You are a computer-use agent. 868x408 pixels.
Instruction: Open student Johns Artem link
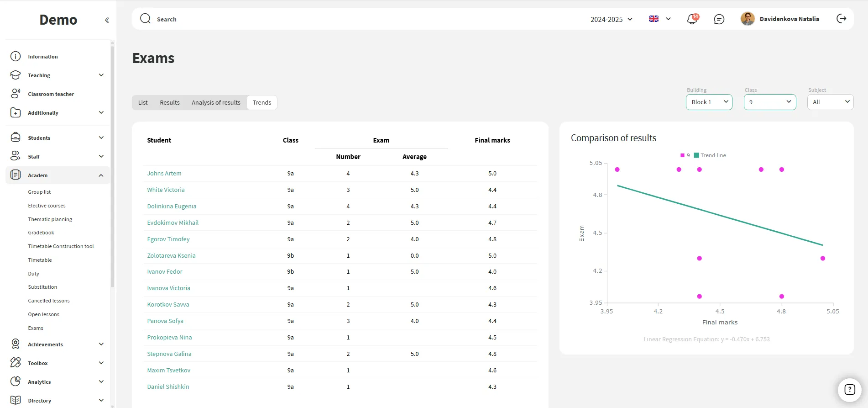coord(164,174)
